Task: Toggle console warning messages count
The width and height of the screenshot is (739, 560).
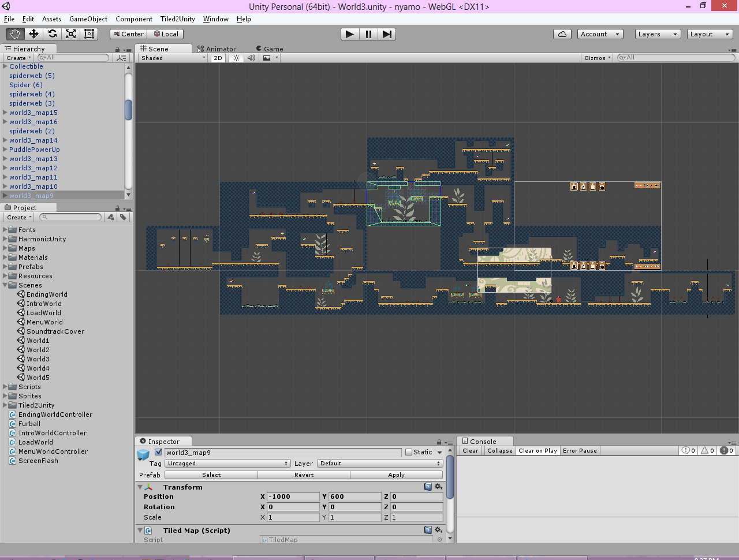Action: click(708, 451)
